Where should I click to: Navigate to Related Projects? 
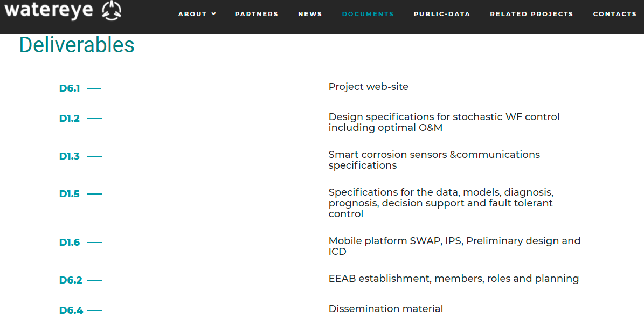531,14
